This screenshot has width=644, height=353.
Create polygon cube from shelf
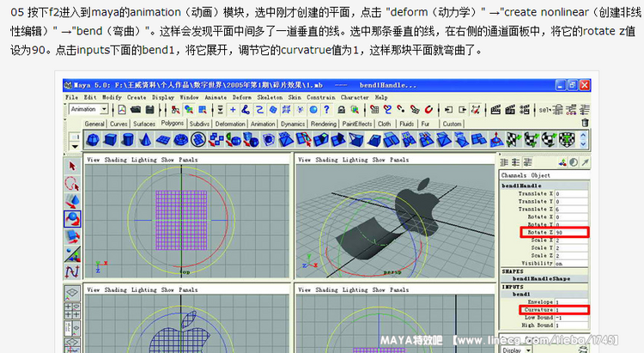[110, 140]
